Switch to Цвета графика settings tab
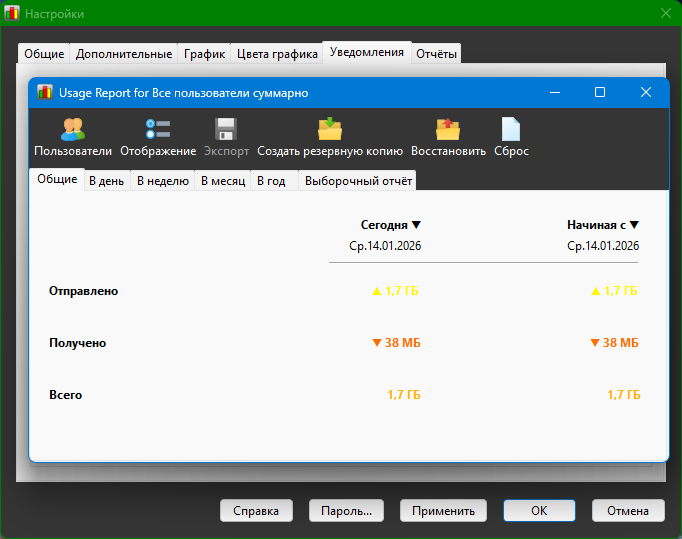This screenshot has width=682, height=539. click(x=277, y=54)
